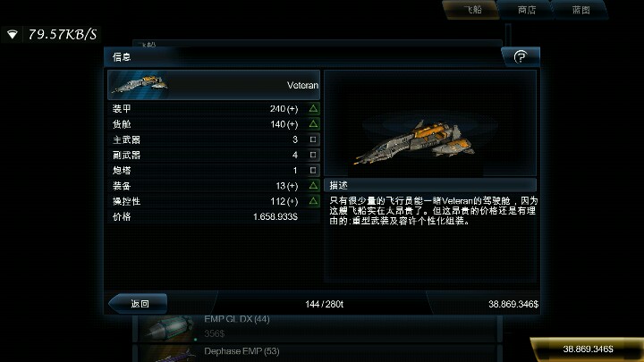Switch to the 飞船 tab
The height and width of the screenshot is (362, 644).
pyautogui.click(x=471, y=10)
